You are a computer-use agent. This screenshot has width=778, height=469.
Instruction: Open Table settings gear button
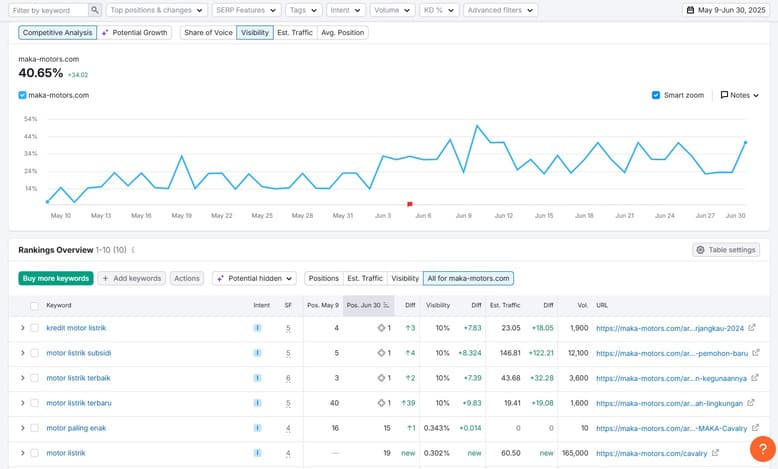(x=726, y=250)
